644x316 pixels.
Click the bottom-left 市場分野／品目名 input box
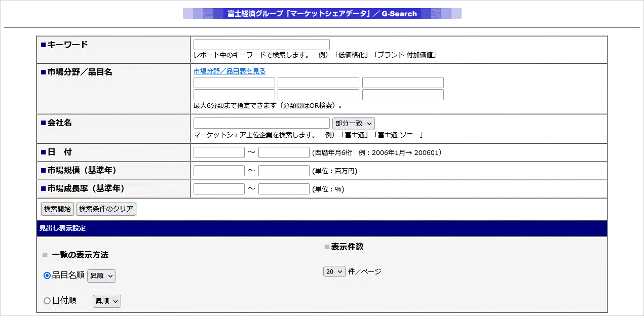234,95
